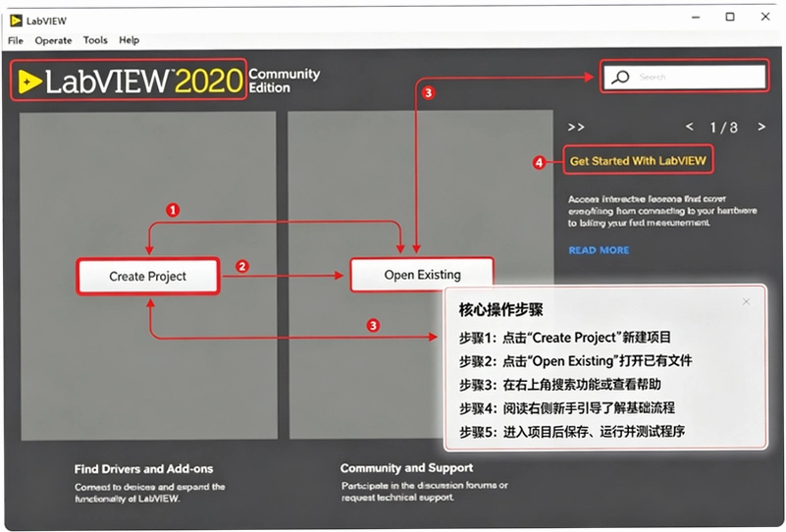Click the LabVIEW title bar app icon
This screenshot has width=786, height=532.
coord(16,21)
